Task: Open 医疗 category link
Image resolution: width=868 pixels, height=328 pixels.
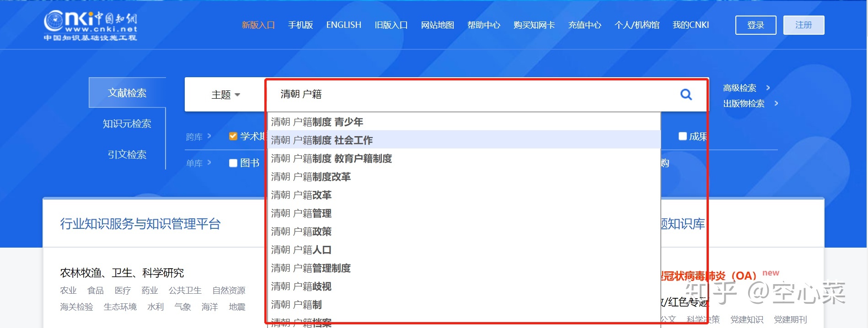Action: (123, 291)
